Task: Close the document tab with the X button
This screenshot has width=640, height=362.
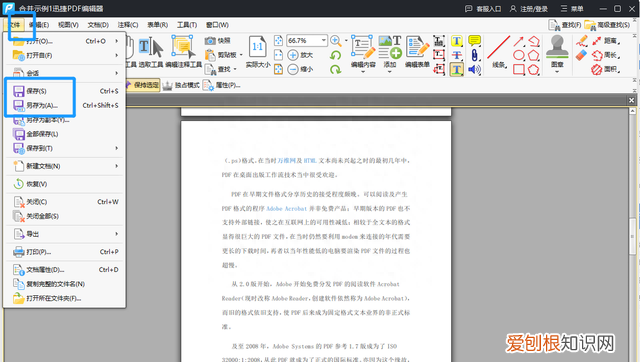Action: [631, 100]
